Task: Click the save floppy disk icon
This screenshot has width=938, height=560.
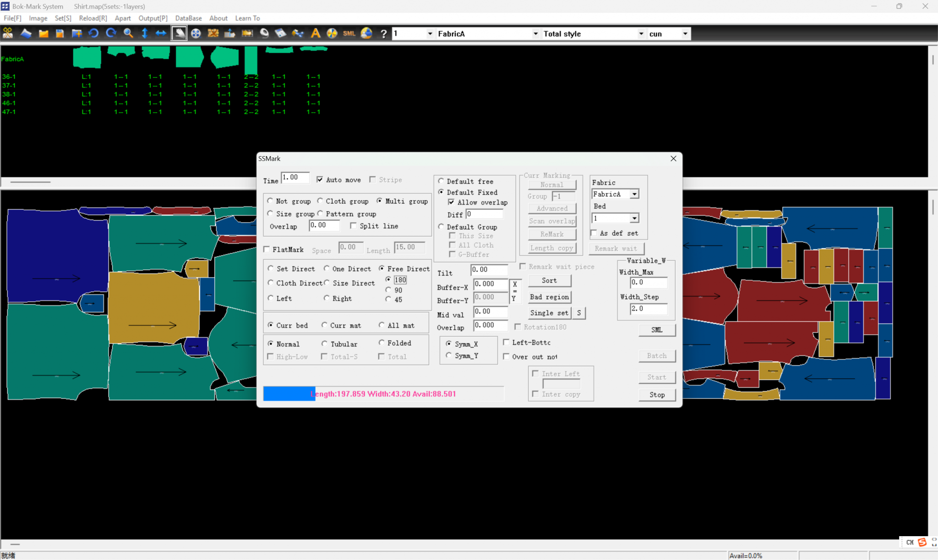Action: click(60, 33)
